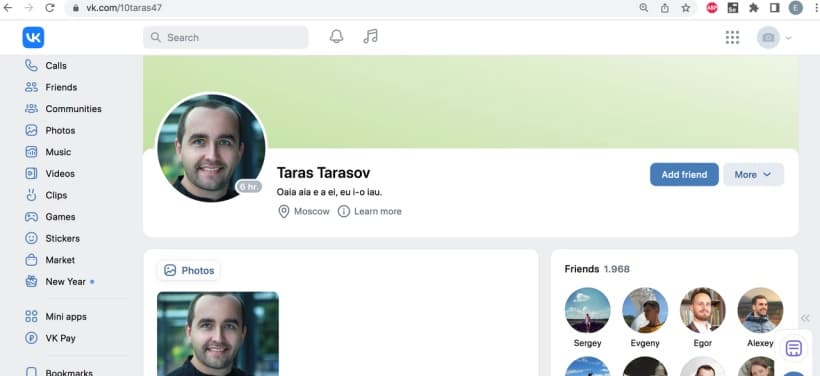Go to Videos in the left menu
820x376 pixels.
point(60,174)
